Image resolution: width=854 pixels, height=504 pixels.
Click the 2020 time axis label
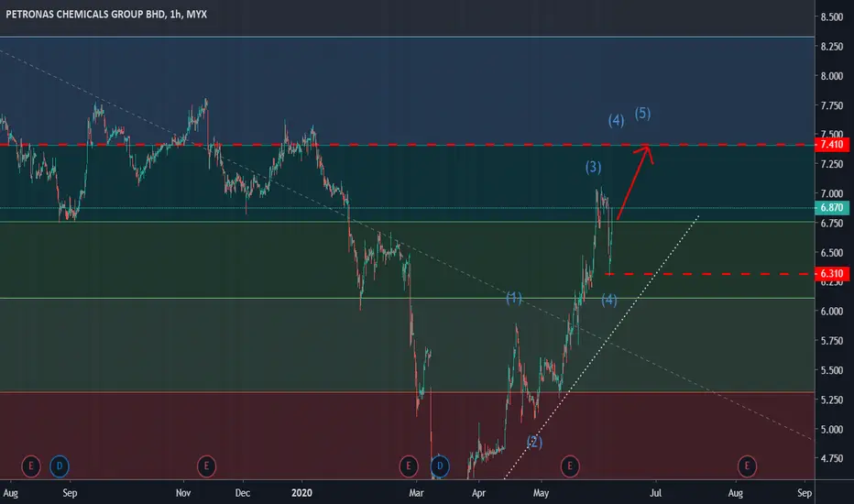pos(301,493)
